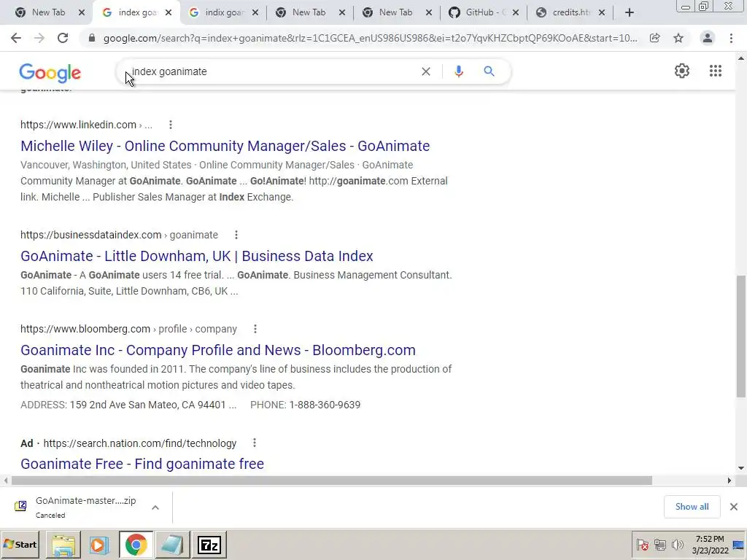Close the 'indix goanimate' tab
The image size is (747, 560).
tap(255, 13)
